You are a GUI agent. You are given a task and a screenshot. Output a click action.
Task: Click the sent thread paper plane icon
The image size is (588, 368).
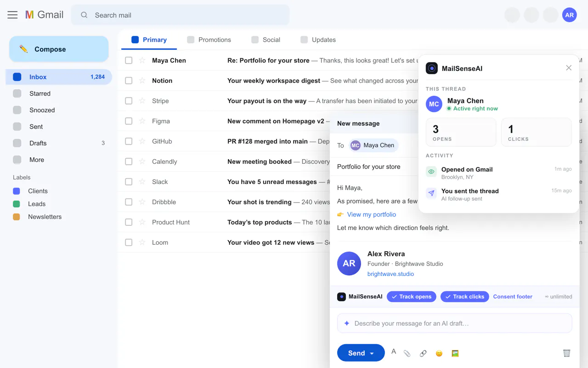click(431, 193)
